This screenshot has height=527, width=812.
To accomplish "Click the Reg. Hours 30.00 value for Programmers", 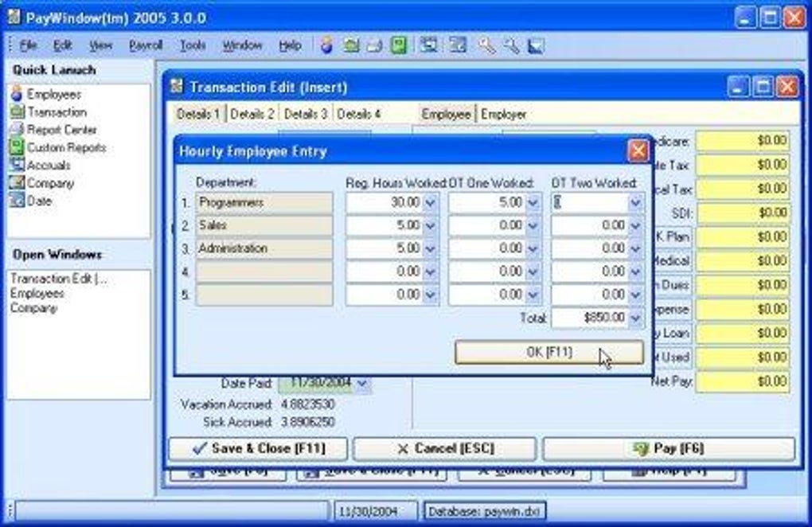I will [385, 202].
